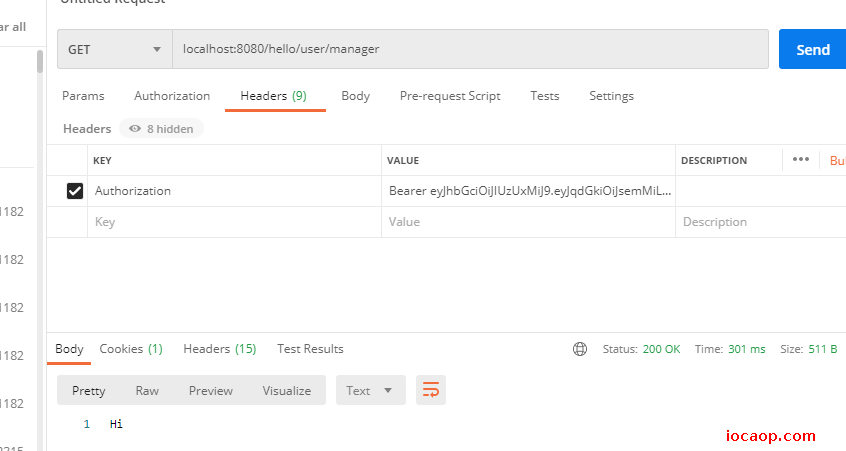Open the Pre-request Script tab
Screen dimensions: 846x451
pyautogui.click(x=450, y=96)
